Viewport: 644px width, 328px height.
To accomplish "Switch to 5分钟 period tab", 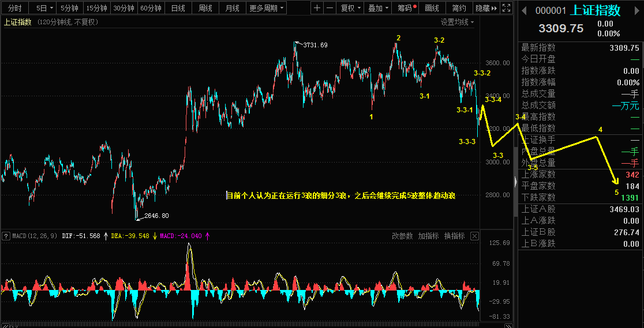I will pos(69,8).
